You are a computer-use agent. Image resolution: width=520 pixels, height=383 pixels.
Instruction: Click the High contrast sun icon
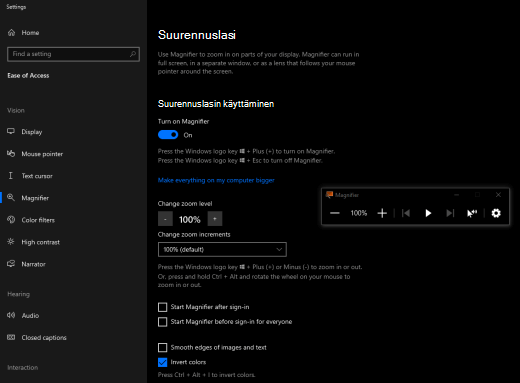point(11,242)
